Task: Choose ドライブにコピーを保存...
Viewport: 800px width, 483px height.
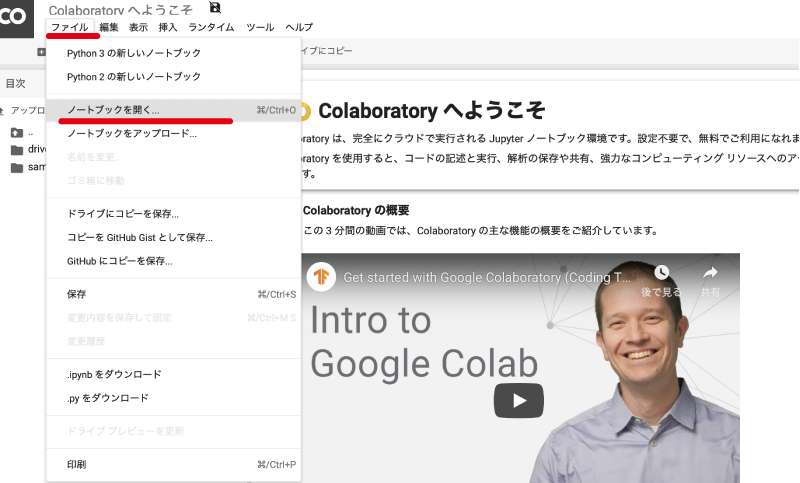Action: (x=173, y=214)
